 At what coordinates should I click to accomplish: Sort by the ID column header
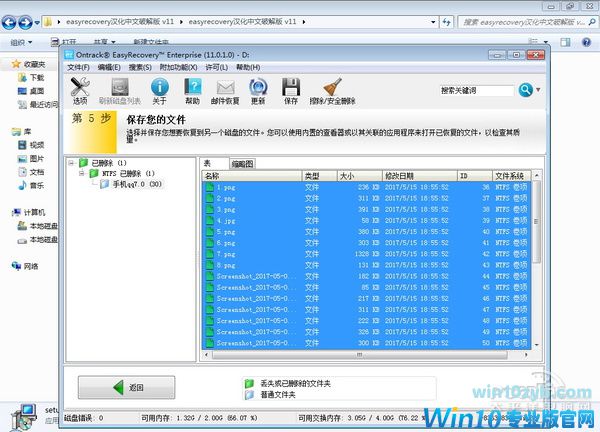coord(475,176)
